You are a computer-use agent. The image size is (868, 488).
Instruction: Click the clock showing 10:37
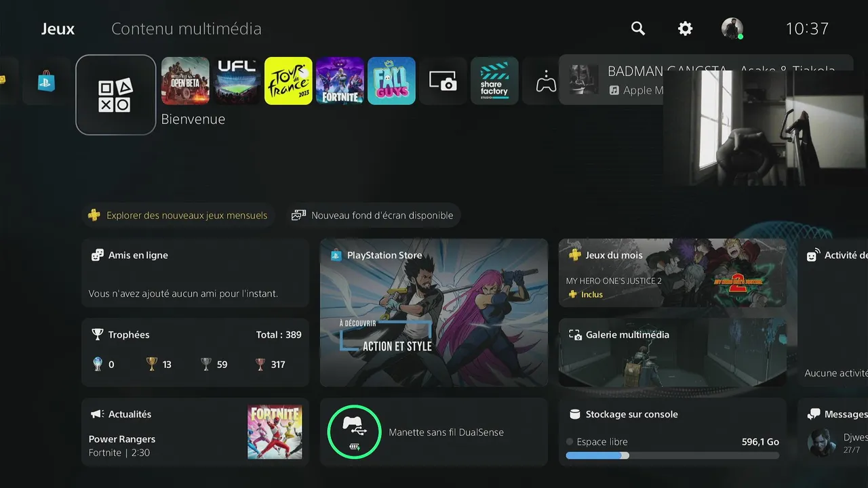point(807,28)
